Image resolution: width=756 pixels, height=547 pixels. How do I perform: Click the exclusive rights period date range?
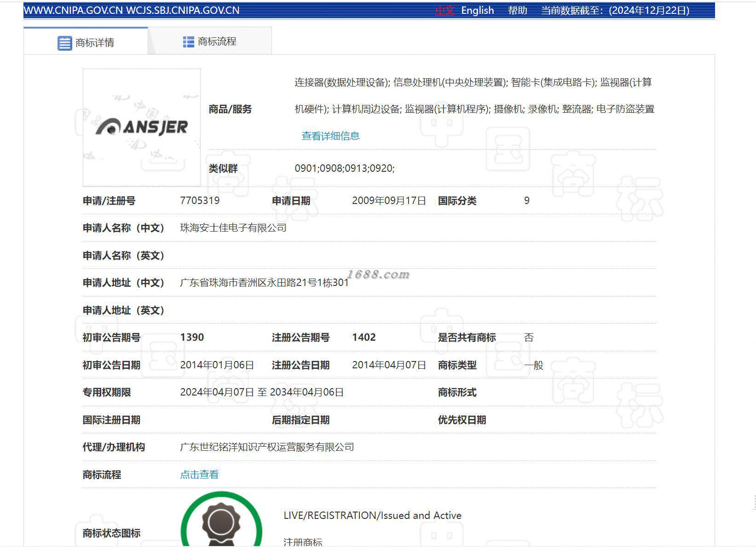262,392
